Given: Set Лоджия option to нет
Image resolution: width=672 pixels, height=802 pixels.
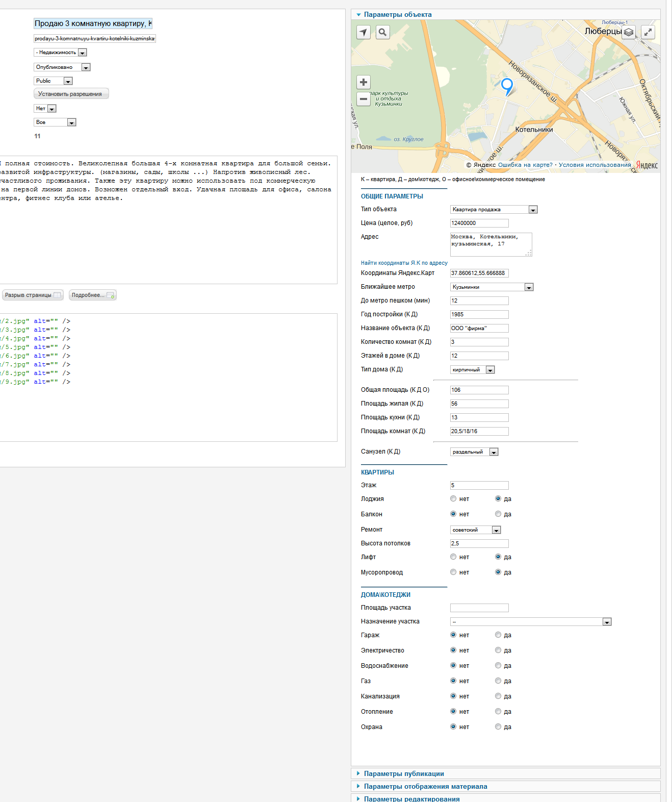Looking at the screenshot, I should 453,499.
